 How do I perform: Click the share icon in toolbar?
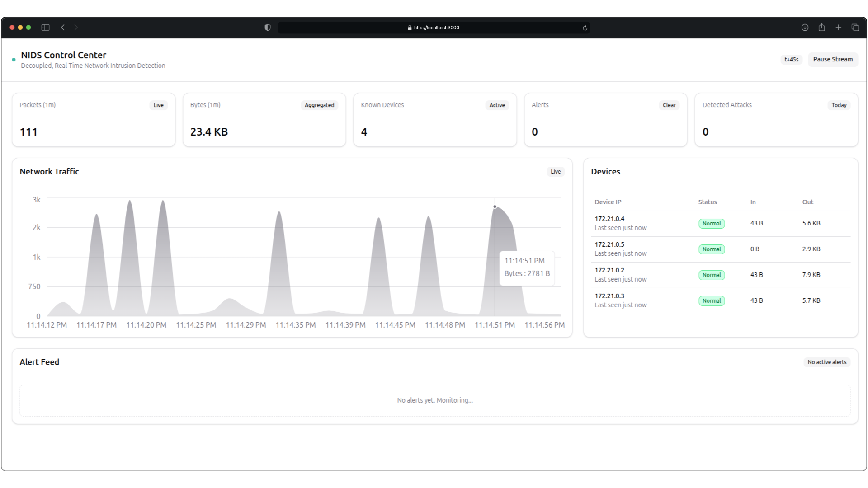click(821, 28)
